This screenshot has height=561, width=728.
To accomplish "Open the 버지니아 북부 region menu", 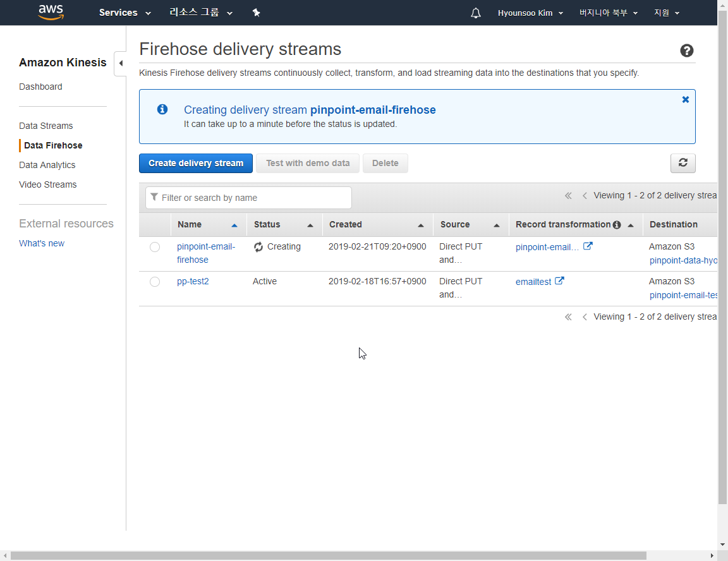I will click(608, 13).
